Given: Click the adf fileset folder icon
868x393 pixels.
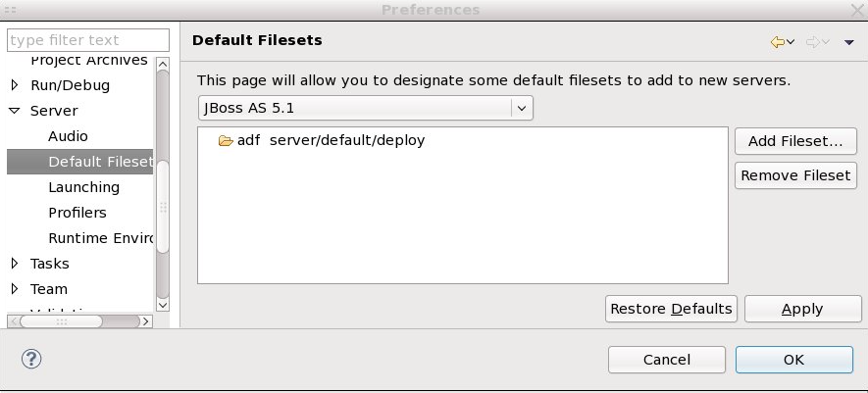Looking at the screenshot, I should pos(226,140).
